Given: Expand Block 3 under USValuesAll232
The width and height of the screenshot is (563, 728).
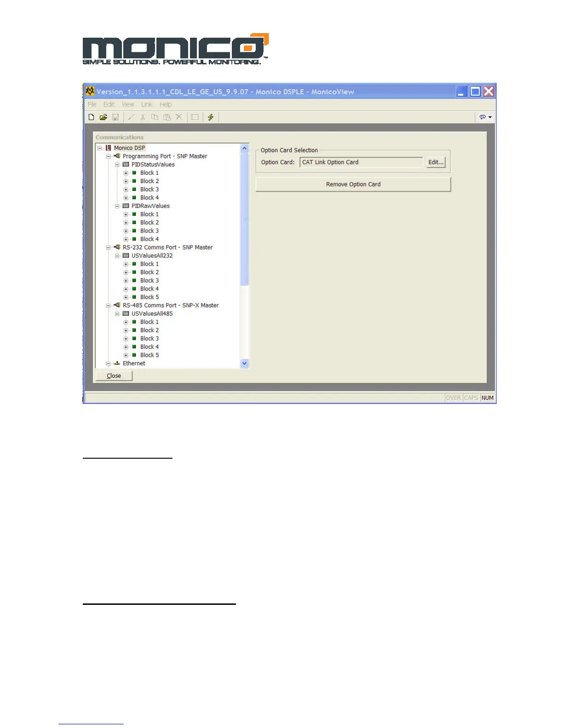Looking at the screenshot, I should (x=126, y=280).
